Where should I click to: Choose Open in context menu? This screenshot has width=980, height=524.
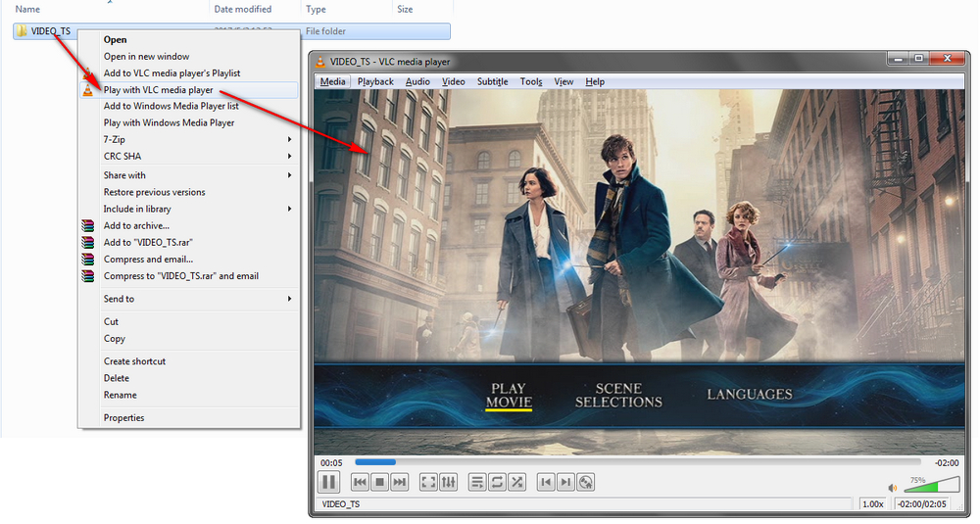pyautogui.click(x=189, y=39)
